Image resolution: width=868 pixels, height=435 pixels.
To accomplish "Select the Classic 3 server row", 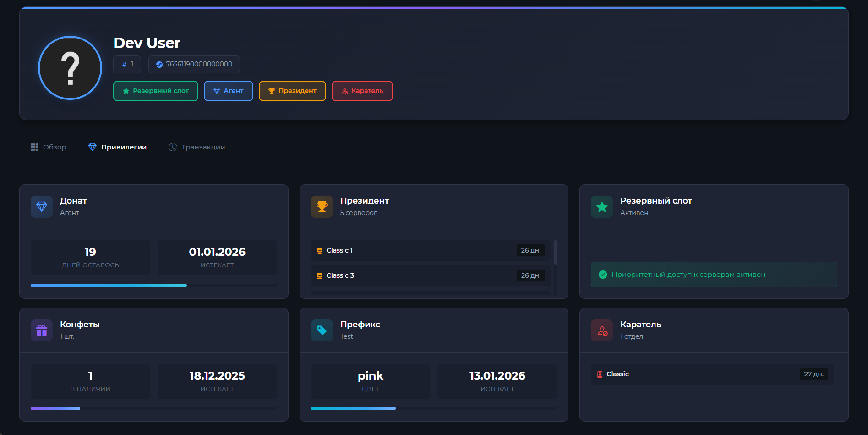I will pyautogui.click(x=431, y=275).
